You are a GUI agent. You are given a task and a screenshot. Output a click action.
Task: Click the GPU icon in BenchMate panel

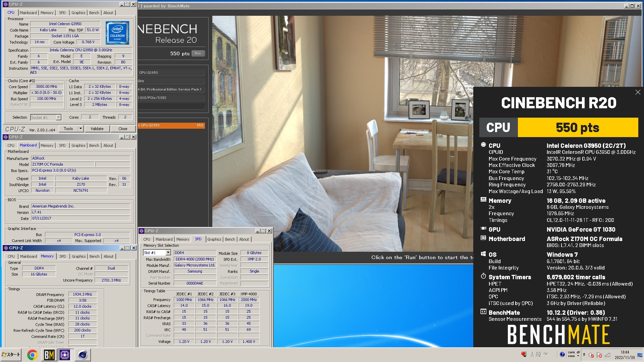click(x=483, y=229)
